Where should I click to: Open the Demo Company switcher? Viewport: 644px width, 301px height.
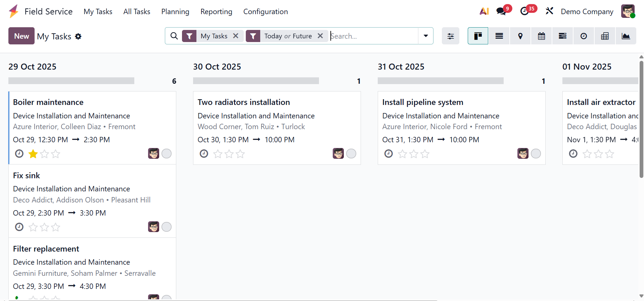[587, 11]
